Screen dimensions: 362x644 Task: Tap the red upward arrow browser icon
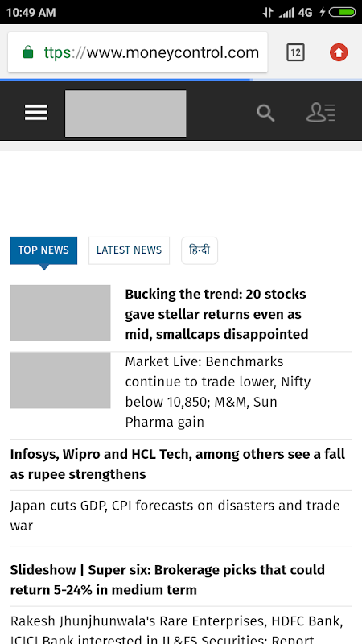[x=339, y=52]
